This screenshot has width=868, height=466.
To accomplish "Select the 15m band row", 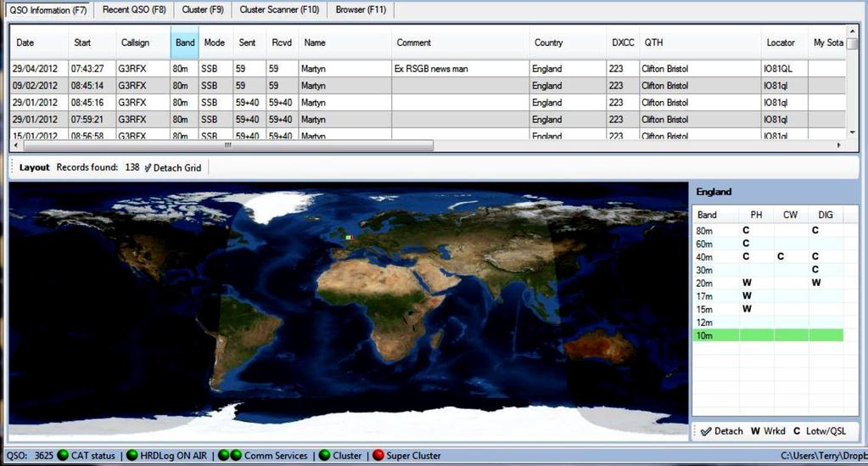I will [769, 309].
